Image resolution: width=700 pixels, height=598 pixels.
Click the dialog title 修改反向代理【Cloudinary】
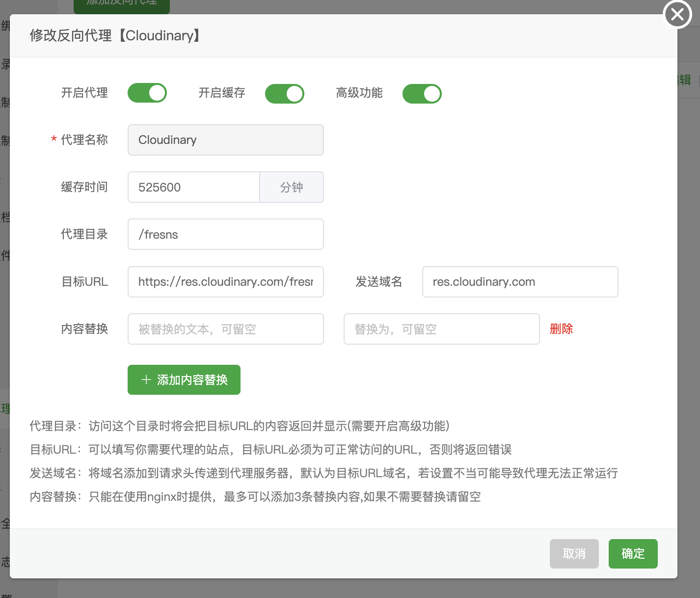click(x=116, y=36)
